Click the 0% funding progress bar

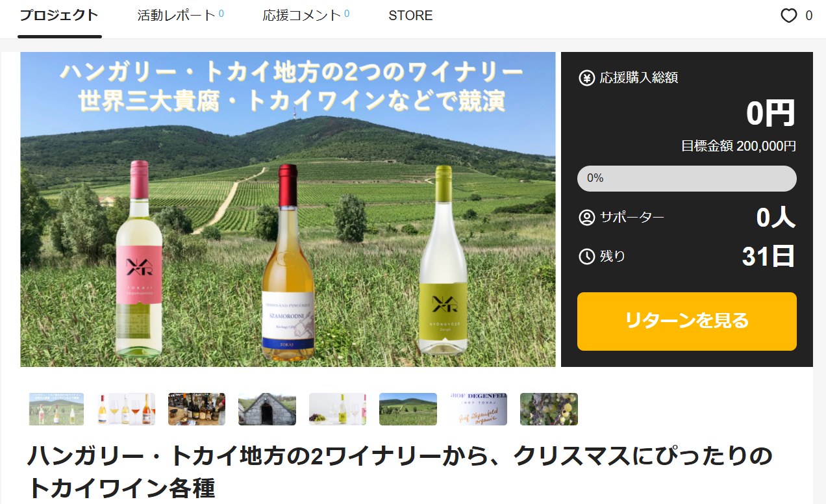[686, 179]
